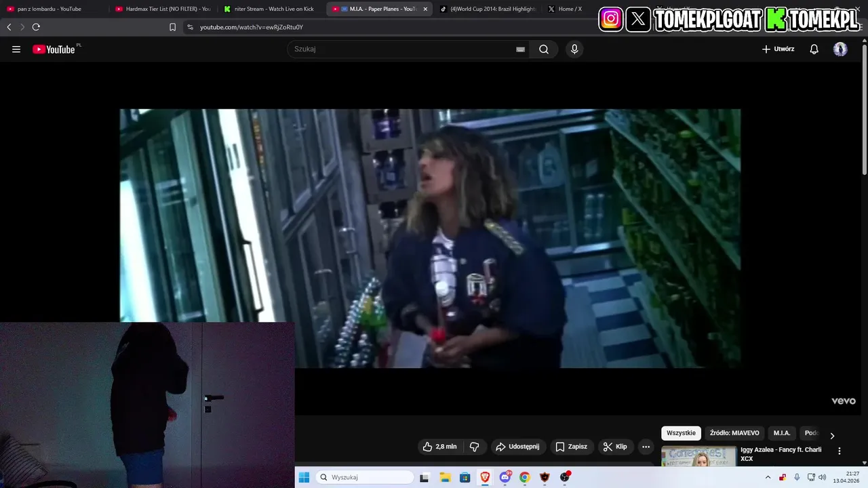Click the M.I.A. video player
The image size is (868, 488).
[430, 239]
